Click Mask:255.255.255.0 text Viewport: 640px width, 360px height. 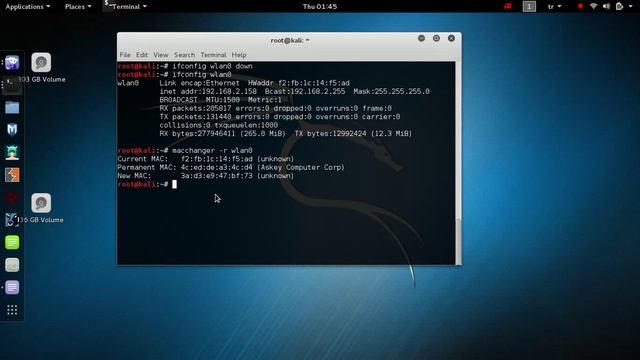(391, 91)
